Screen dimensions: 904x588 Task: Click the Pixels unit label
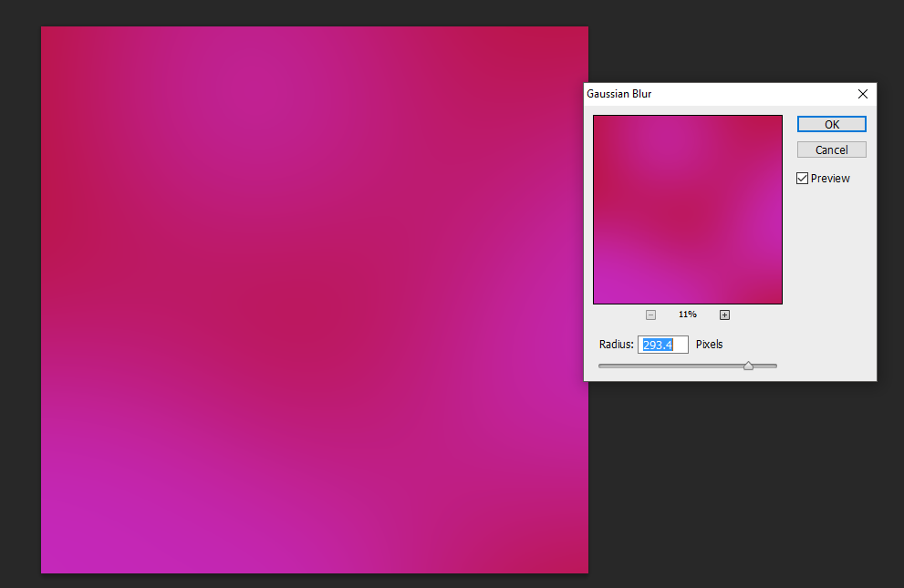(x=709, y=345)
